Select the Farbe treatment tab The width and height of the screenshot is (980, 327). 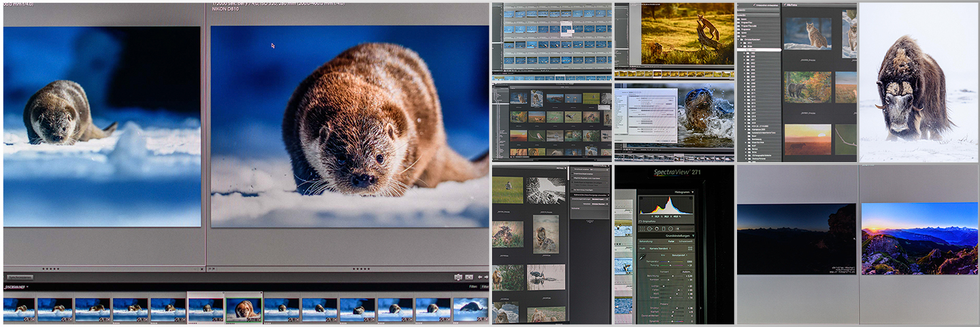(671, 241)
